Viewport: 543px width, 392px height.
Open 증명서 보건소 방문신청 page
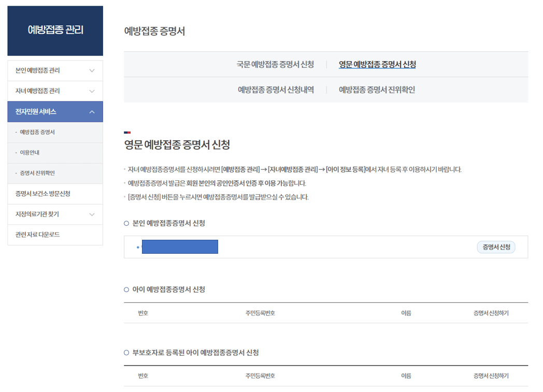pyautogui.click(x=40, y=194)
